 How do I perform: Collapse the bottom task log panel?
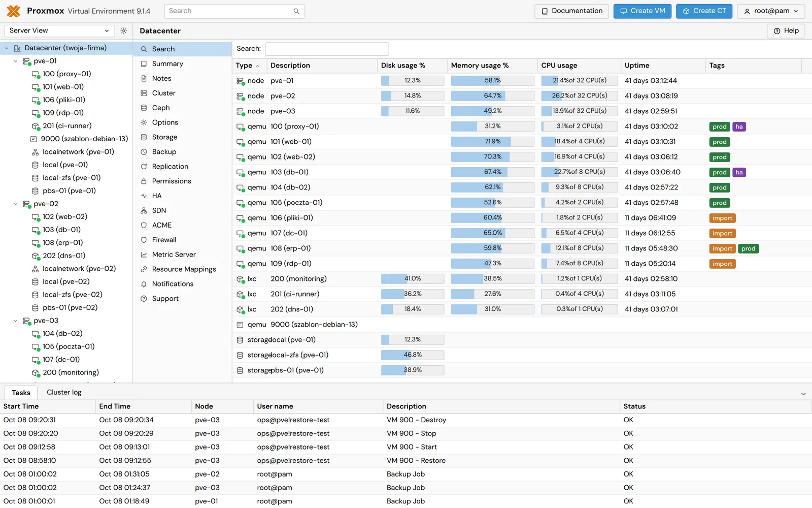click(x=803, y=394)
